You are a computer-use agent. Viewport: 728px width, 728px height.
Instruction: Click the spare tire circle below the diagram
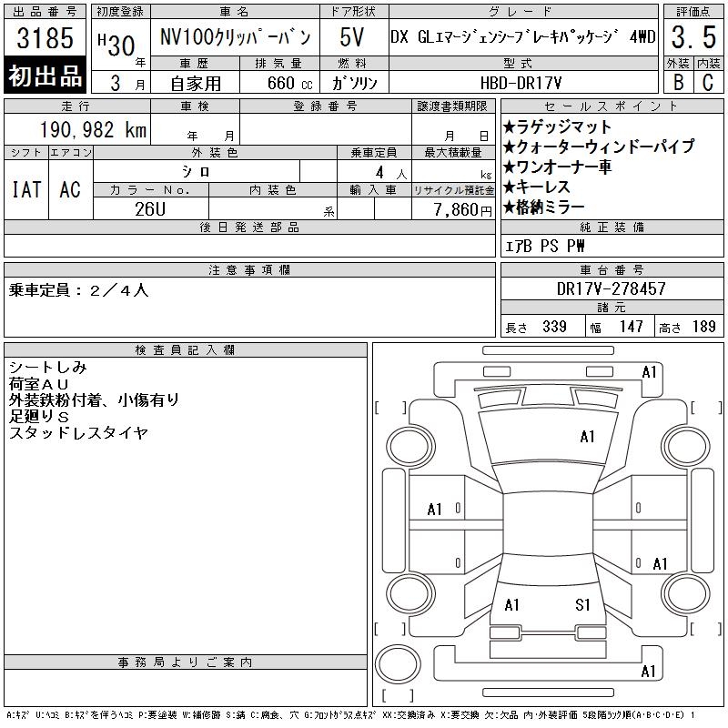pyautogui.click(x=398, y=663)
